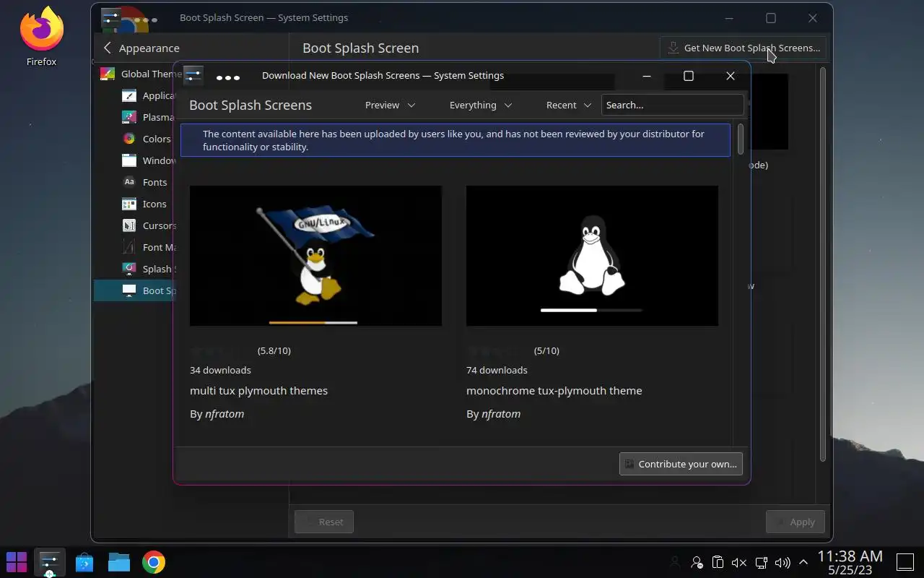
Task: Click the multi tux plymouth themes thumbnail
Action: [315, 256]
